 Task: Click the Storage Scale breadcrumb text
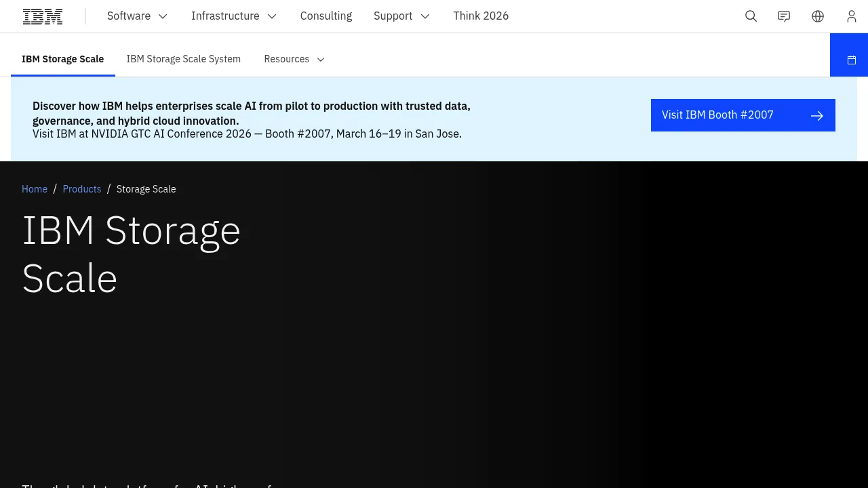pos(146,189)
